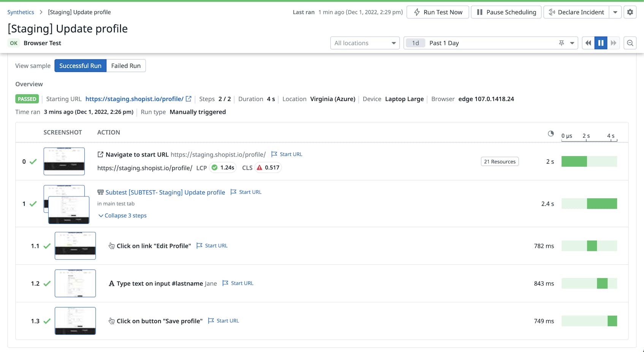The height and width of the screenshot is (352, 644).
Task: Toggle Pause Scheduling for this test
Action: click(x=506, y=12)
